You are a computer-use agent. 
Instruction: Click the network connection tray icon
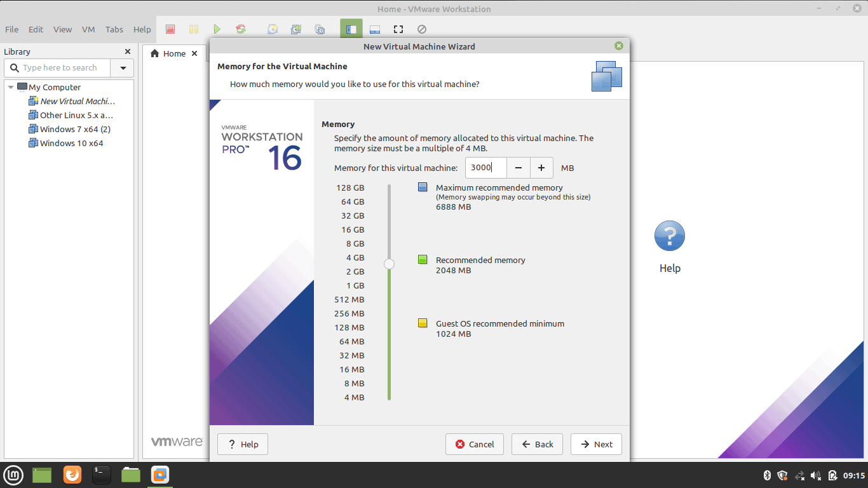point(800,475)
